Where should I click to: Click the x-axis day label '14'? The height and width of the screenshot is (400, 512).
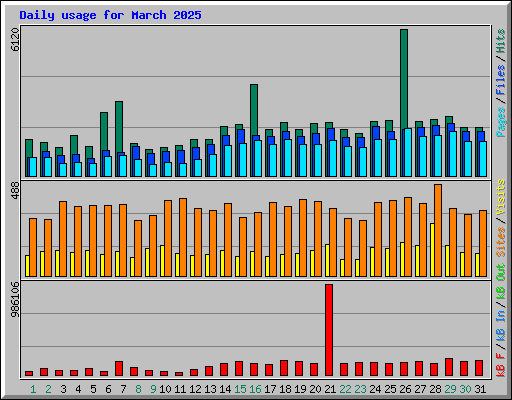(x=225, y=389)
